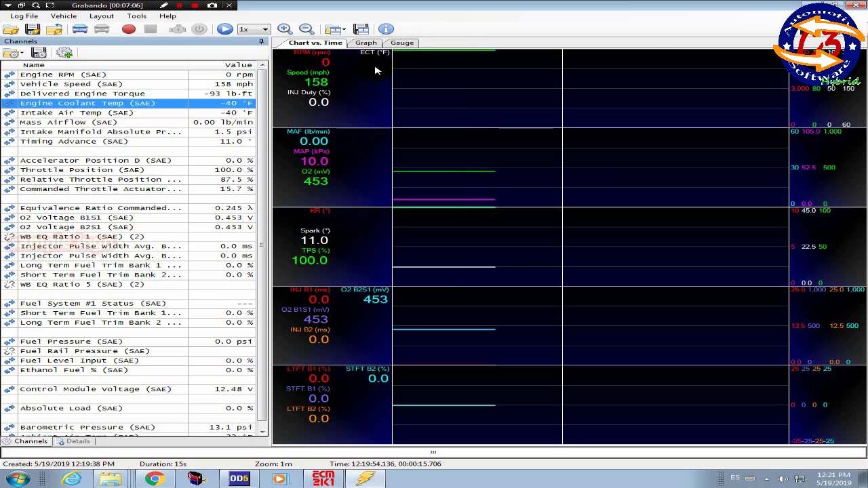Click the connect to vehicle blue car icon
The image size is (868, 488).
tap(79, 29)
